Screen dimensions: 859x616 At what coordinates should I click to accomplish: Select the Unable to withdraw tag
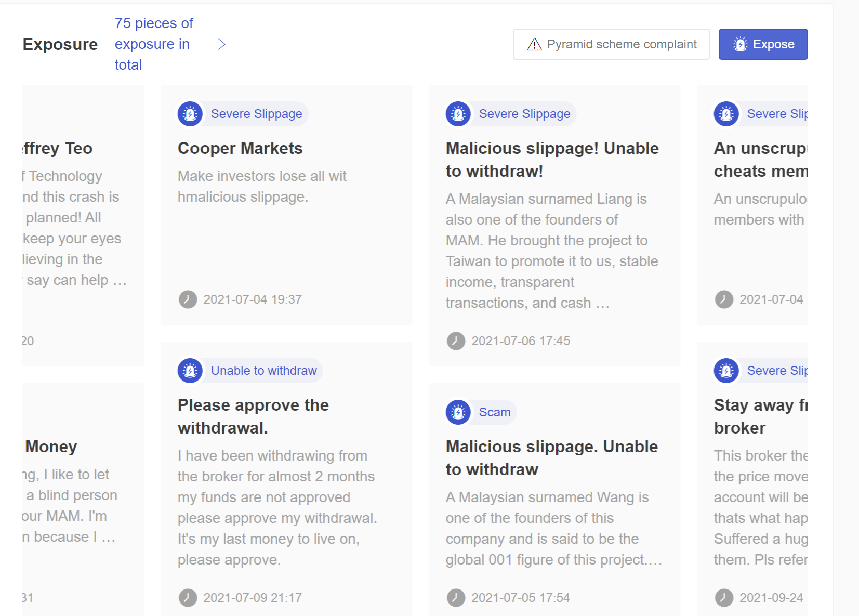tap(264, 371)
